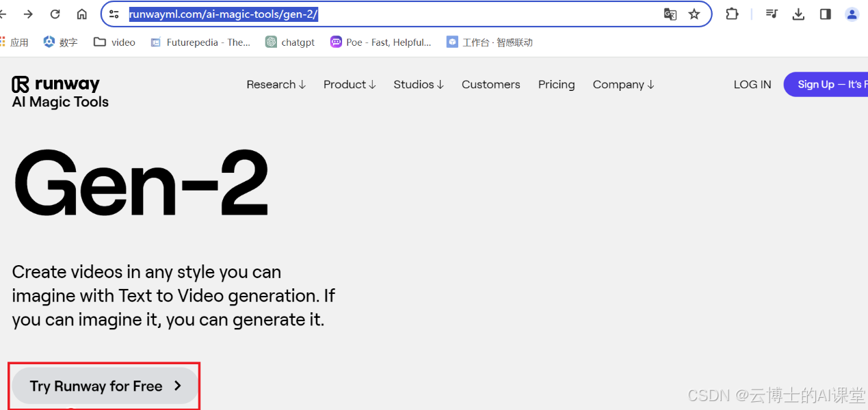Viewport: 868px width, 410px height.
Task: Open the Poe bookmark
Action: (x=380, y=42)
